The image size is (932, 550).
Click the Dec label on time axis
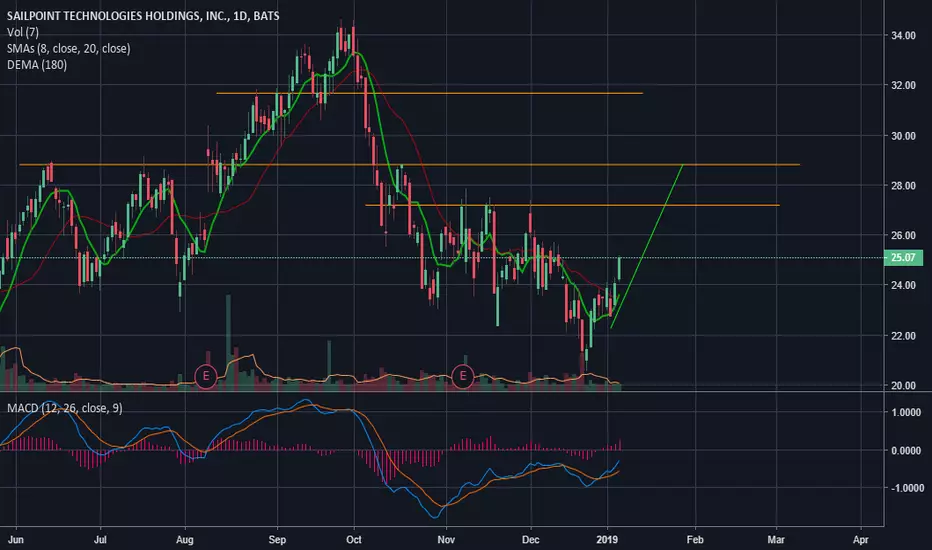[530, 540]
